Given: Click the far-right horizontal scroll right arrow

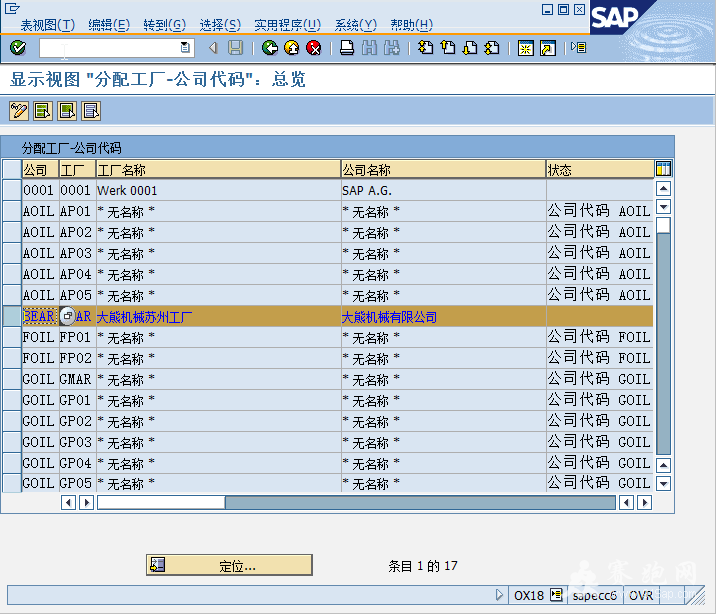Looking at the screenshot, I should [x=644, y=503].
